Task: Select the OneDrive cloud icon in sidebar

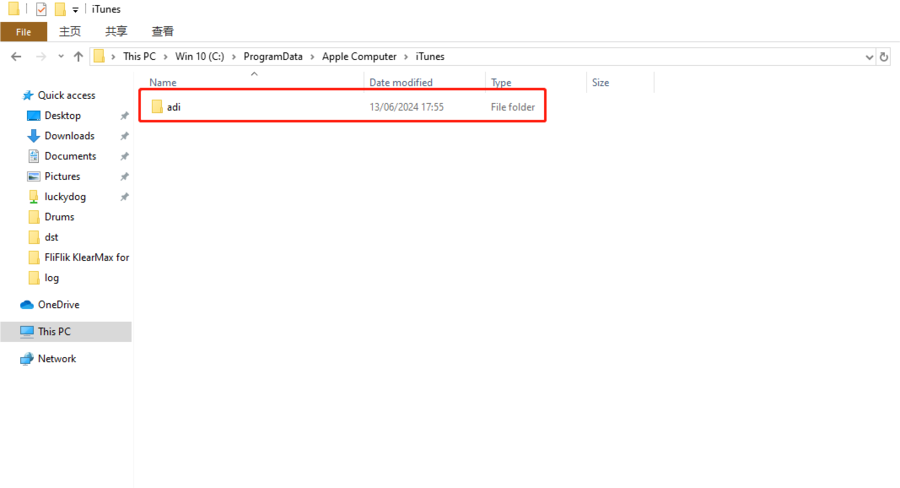Action: point(27,305)
